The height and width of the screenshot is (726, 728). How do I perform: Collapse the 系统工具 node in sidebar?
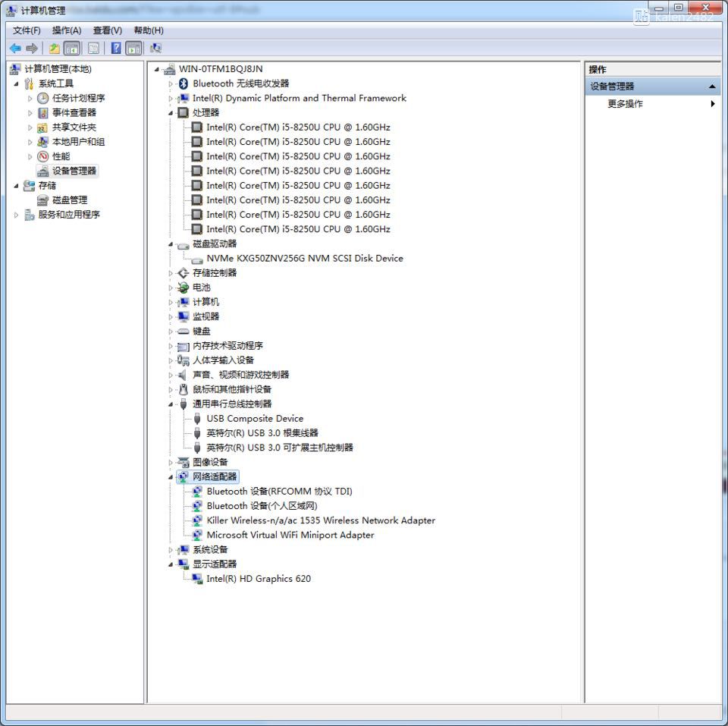(x=16, y=84)
